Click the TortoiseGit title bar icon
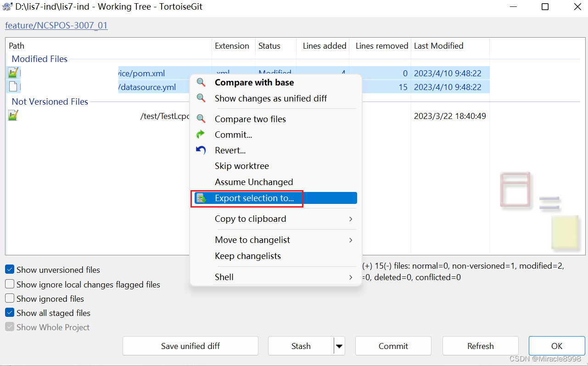Image resolution: width=588 pixels, height=366 pixels. tap(7, 7)
